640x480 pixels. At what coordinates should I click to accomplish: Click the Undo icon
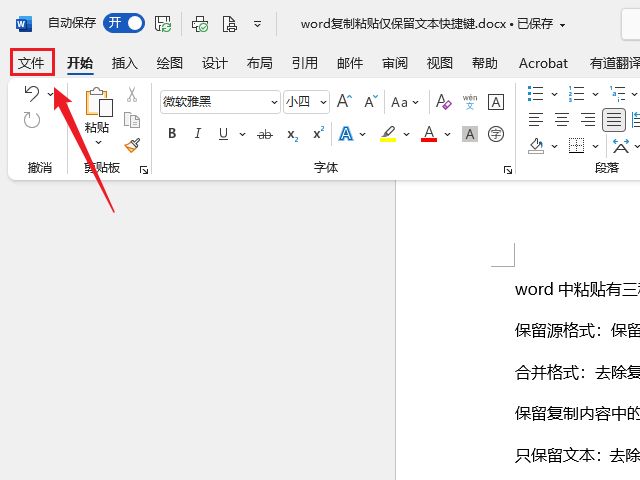pos(32,94)
